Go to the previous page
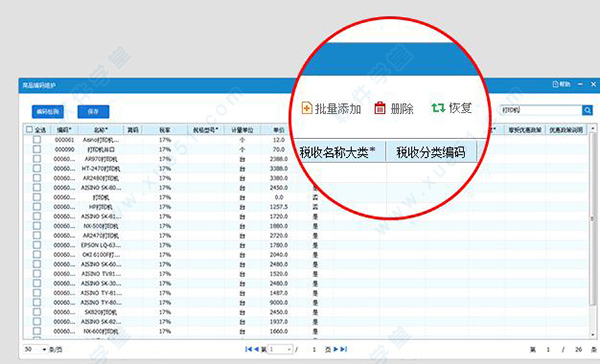The width and height of the screenshot is (600, 364). click(x=256, y=349)
